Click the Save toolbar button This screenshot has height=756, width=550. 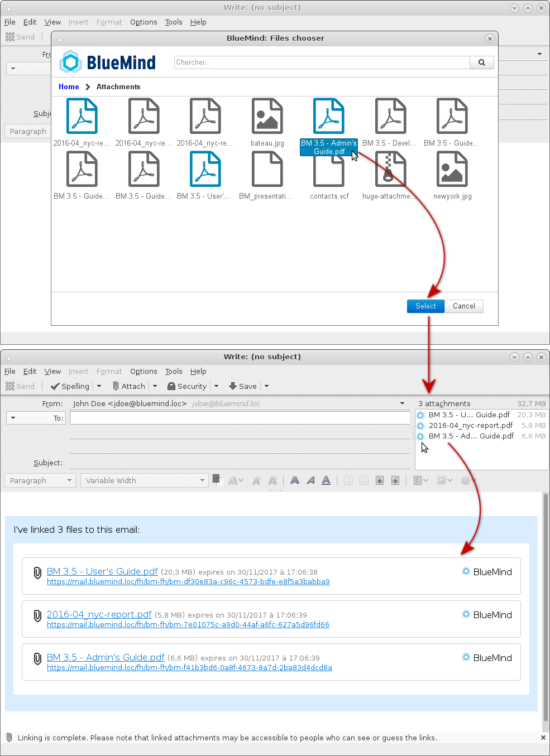point(243,386)
